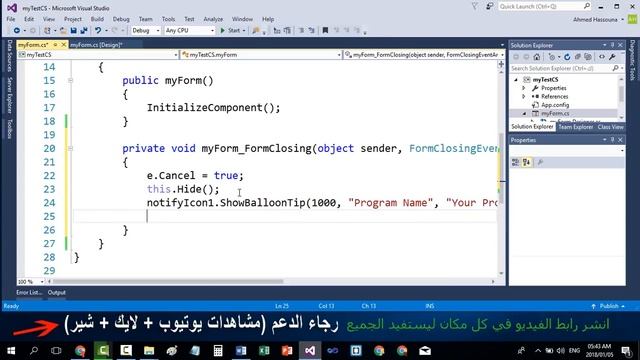Open Excel from the taskbar
Viewport: 640px width, 360px height.
tap(264, 351)
